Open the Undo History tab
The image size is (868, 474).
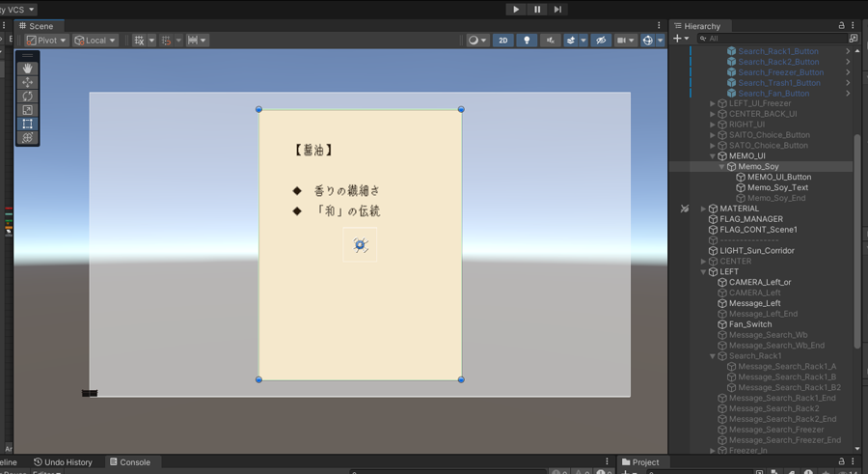click(64, 462)
